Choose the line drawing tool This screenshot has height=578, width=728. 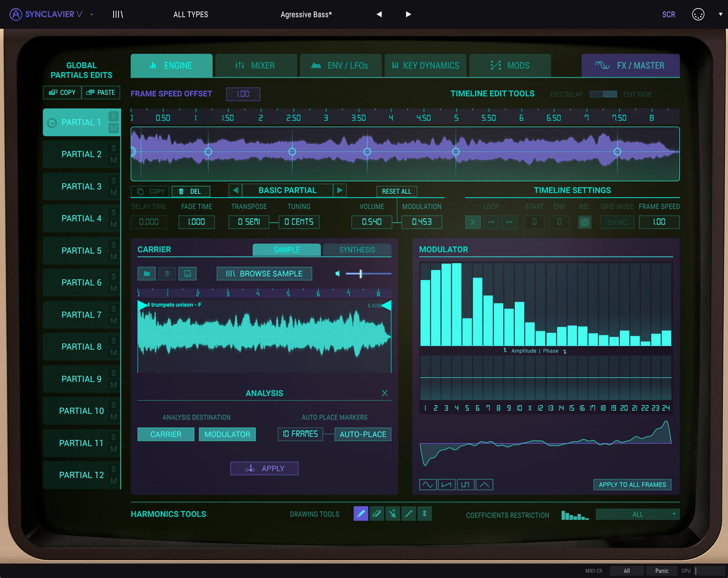[x=409, y=513]
